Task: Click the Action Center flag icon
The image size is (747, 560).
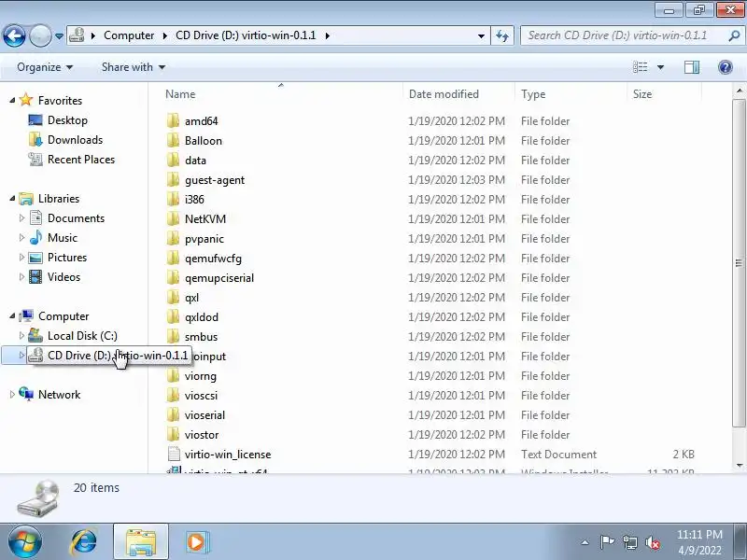Action: tap(606, 542)
